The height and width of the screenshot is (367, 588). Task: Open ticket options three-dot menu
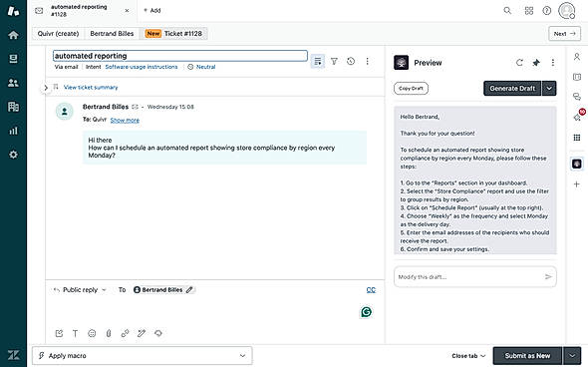pyautogui.click(x=367, y=61)
